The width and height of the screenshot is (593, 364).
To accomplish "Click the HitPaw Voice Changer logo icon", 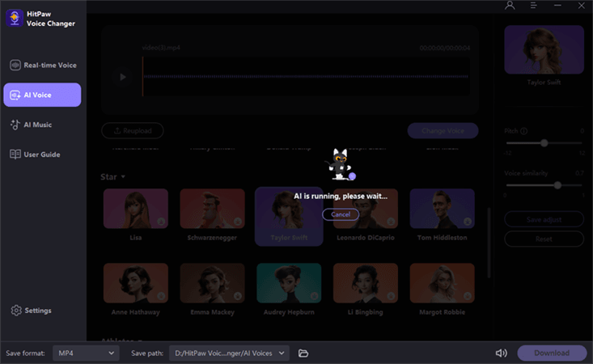I will point(15,18).
